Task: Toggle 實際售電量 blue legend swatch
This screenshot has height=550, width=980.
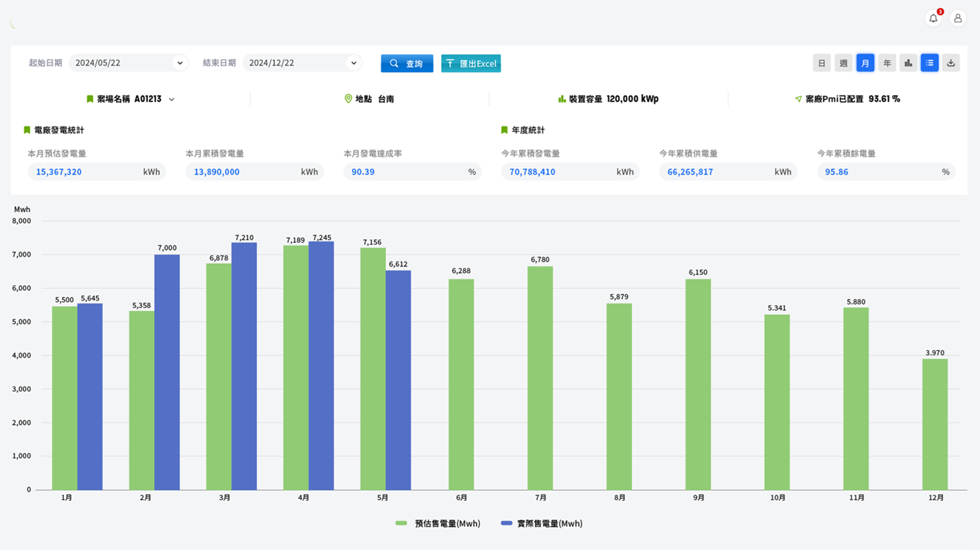Action: pos(506,523)
